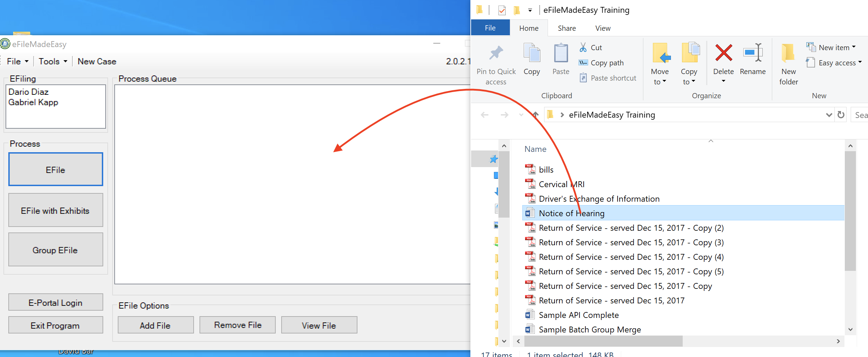The height and width of the screenshot is (357, 868).
Task: Click the navigation pane scrollbar thumb
Action: click(504, 184)
